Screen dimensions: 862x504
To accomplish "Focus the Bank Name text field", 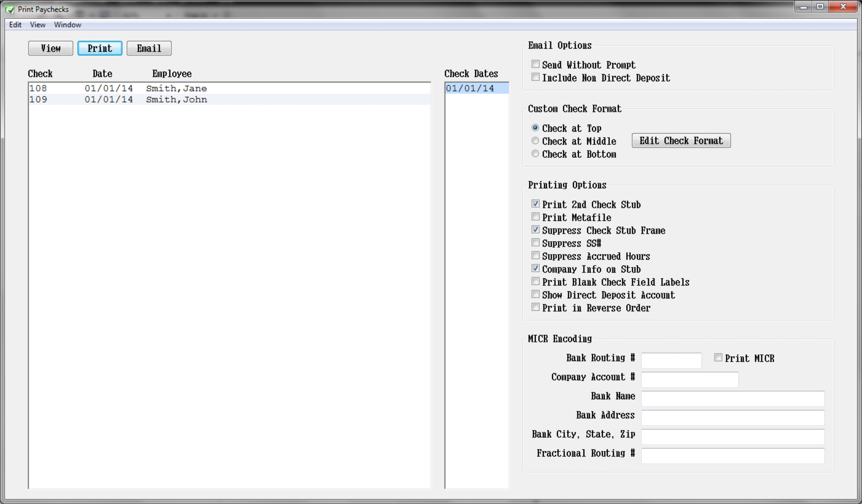I will pyautogui.click(x=732, y=399).
